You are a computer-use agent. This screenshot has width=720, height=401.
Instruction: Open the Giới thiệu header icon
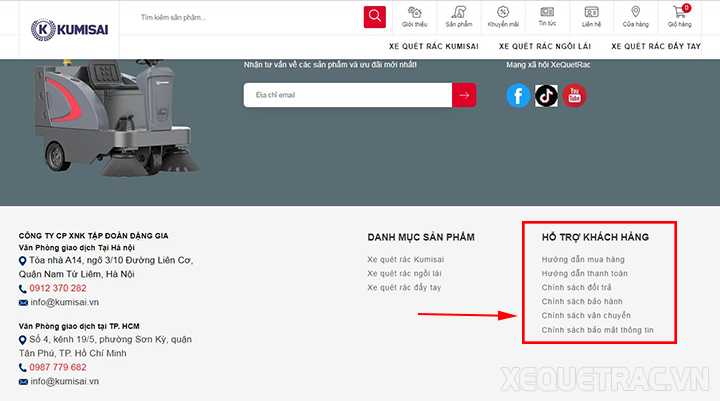click(x=414, y=16)
